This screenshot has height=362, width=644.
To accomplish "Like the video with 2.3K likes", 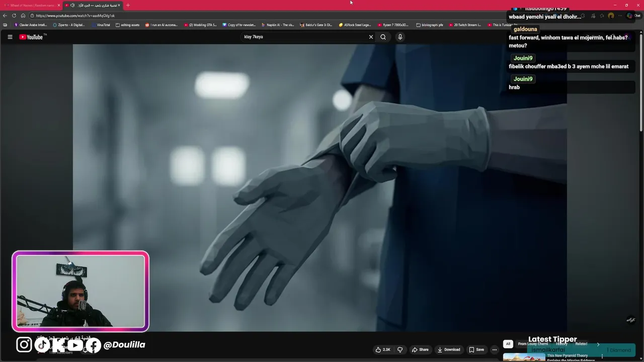I will coord(383,349).
